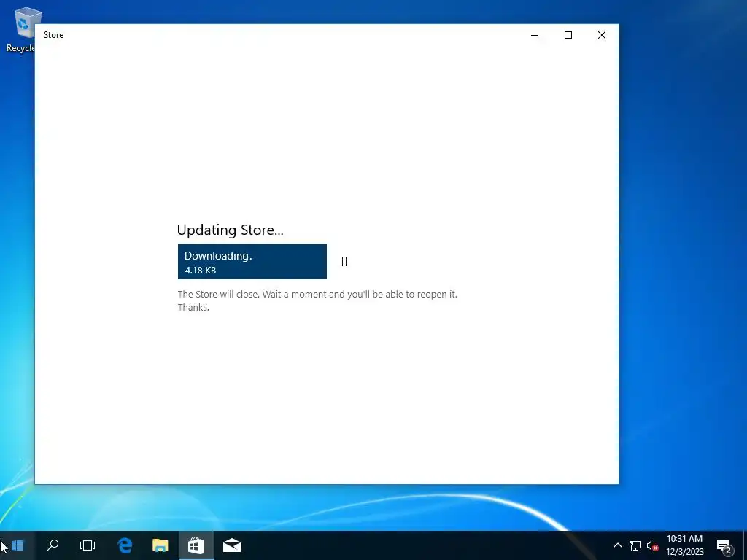Screen dimensions: 747x560
Task: Show hidden system tray icons
Action: point(617,545)
